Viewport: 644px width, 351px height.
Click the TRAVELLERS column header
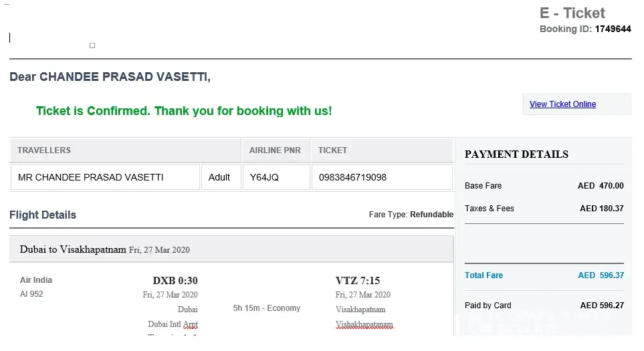click(44, 150)
